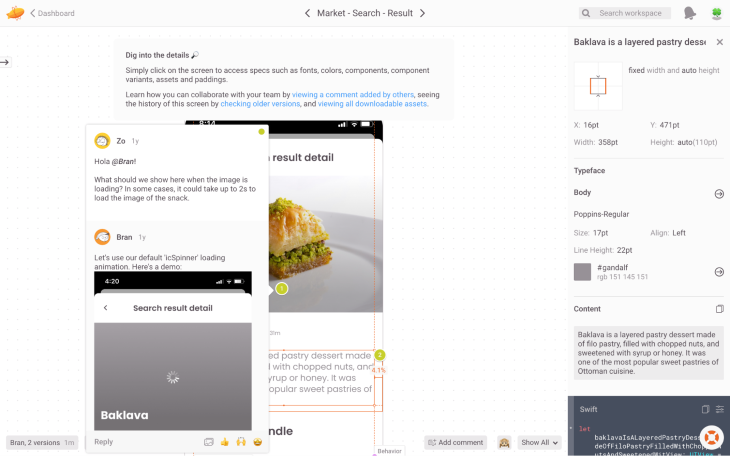This screenshot has width=730, height=456.
Task: React with the thumbs up emoji
Action: point(225,442)
